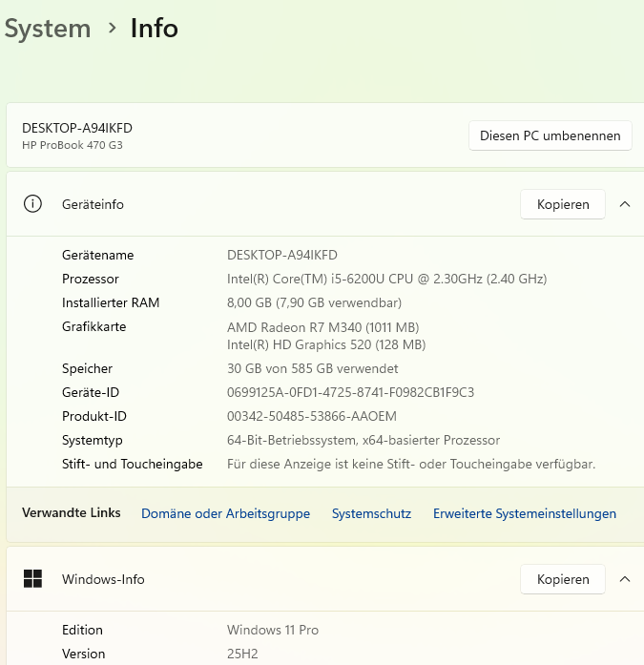Click the Produkt-ID label

94,417
